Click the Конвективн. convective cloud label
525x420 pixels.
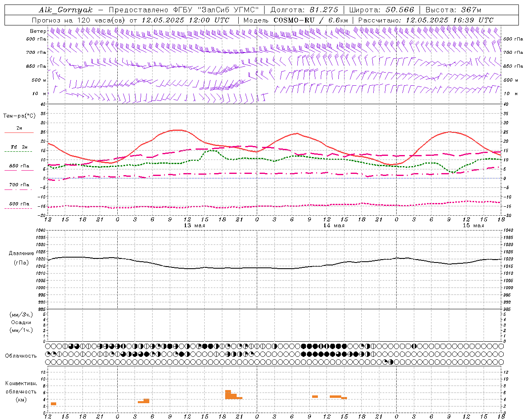[21, 383]
